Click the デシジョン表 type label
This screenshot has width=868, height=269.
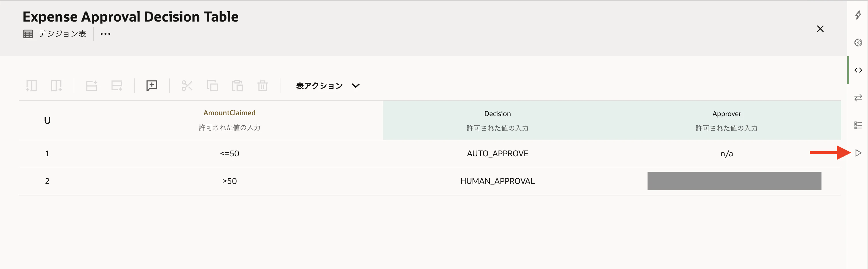62,34
